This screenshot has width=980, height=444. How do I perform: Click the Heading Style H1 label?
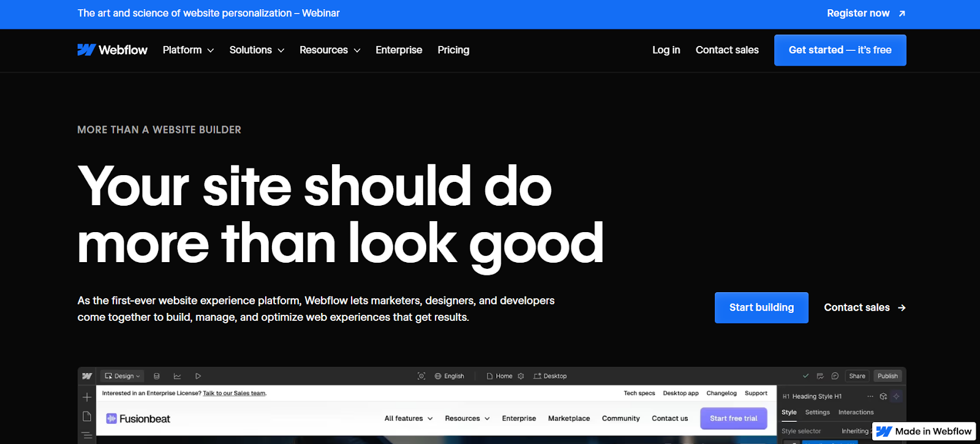click(816, 396)
